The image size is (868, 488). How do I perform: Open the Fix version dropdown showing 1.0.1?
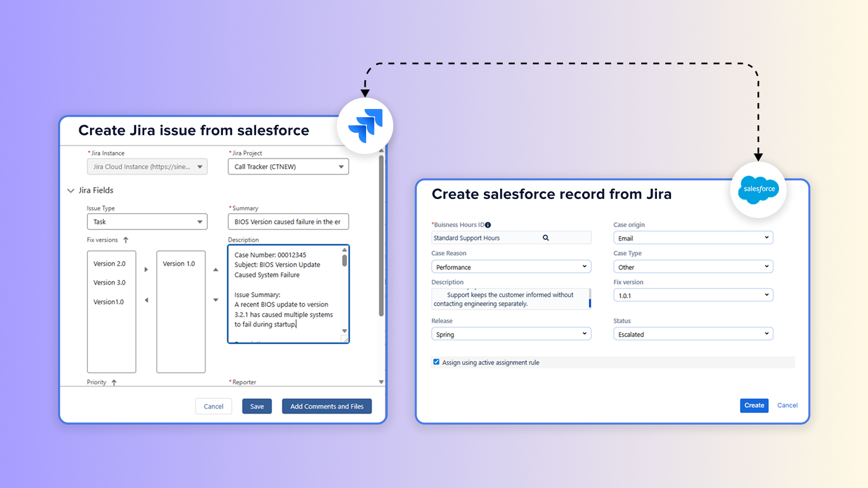click(693, 296)
